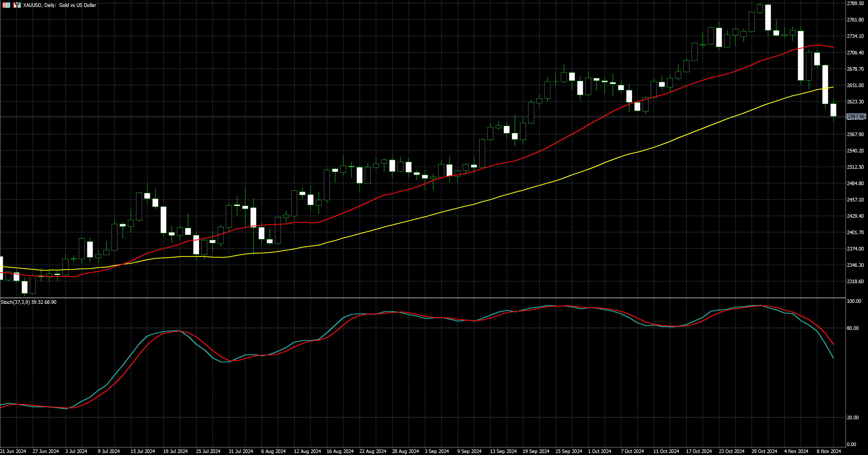The height and width of the screenshot is (455, 868).
Task: Click the current price tag 2597.96
Action: 856,117
